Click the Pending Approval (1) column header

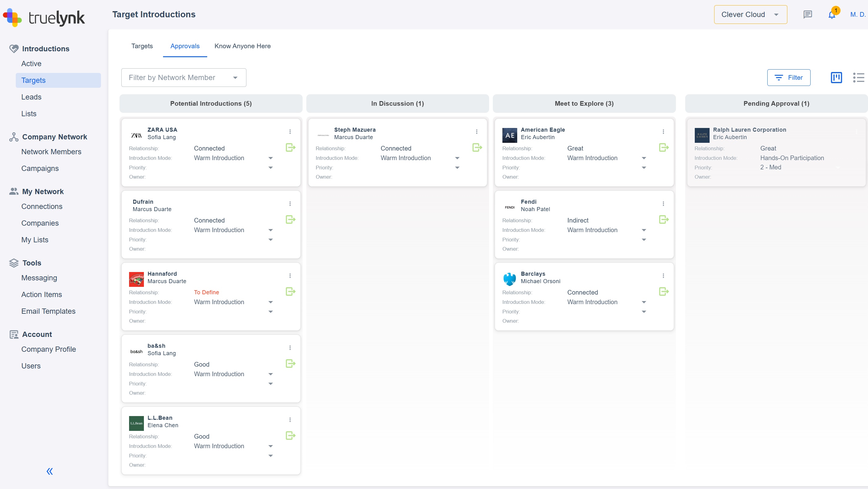pos(776,104)
